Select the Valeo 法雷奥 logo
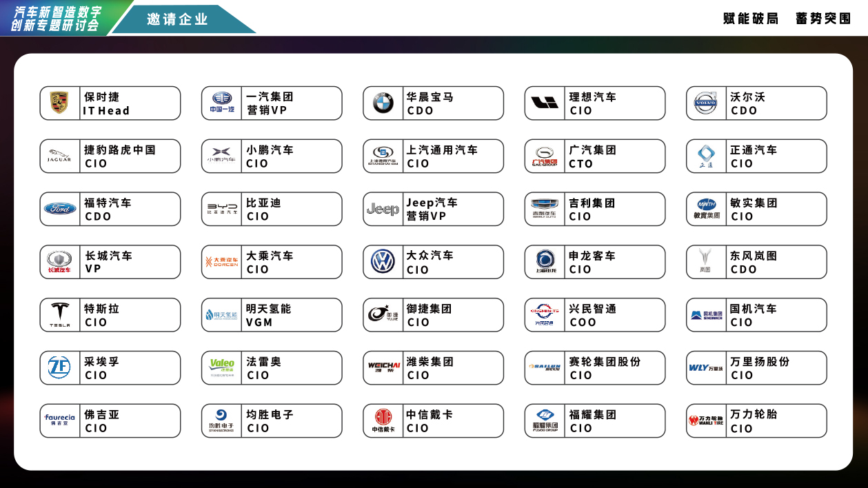Screen dimensions: 868x488 (221, 368)
